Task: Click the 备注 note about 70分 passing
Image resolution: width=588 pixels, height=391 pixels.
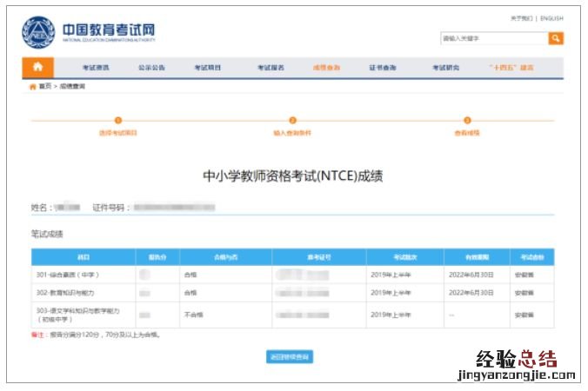Action: [96, 335]
